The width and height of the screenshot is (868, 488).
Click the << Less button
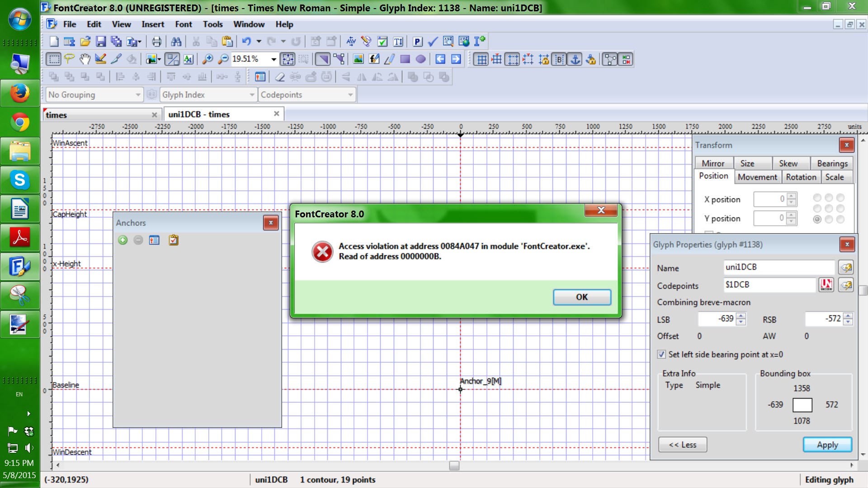[x=683, y=445]
